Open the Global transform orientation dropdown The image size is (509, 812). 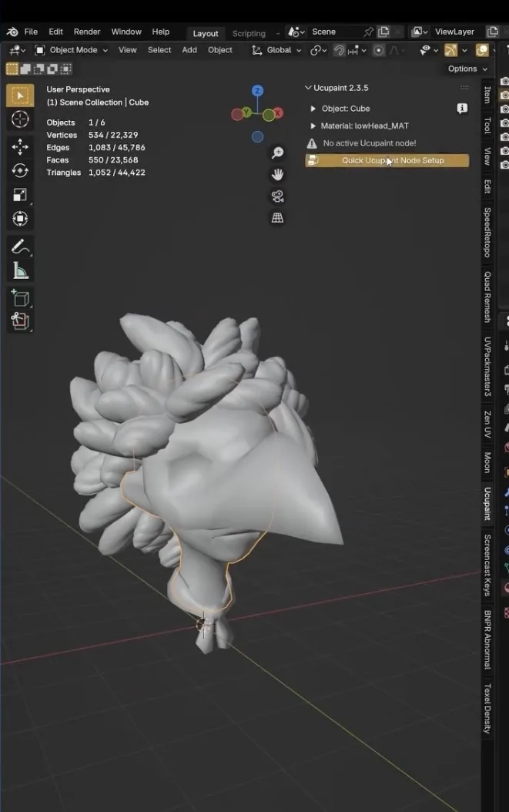(276, 50)
